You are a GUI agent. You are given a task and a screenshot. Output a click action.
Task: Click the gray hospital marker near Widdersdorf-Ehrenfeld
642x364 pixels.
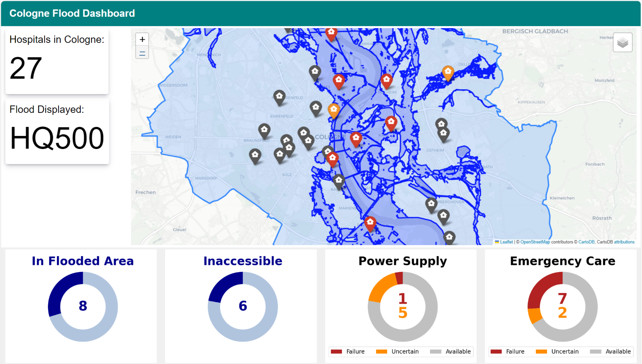pyautogui.click(x=279, y=96)
